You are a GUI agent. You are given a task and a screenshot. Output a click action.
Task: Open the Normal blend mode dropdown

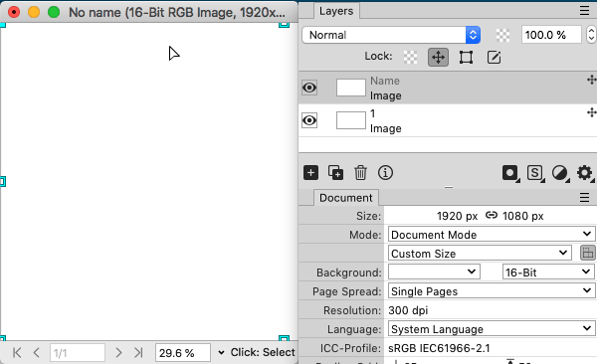click(391, 35)
